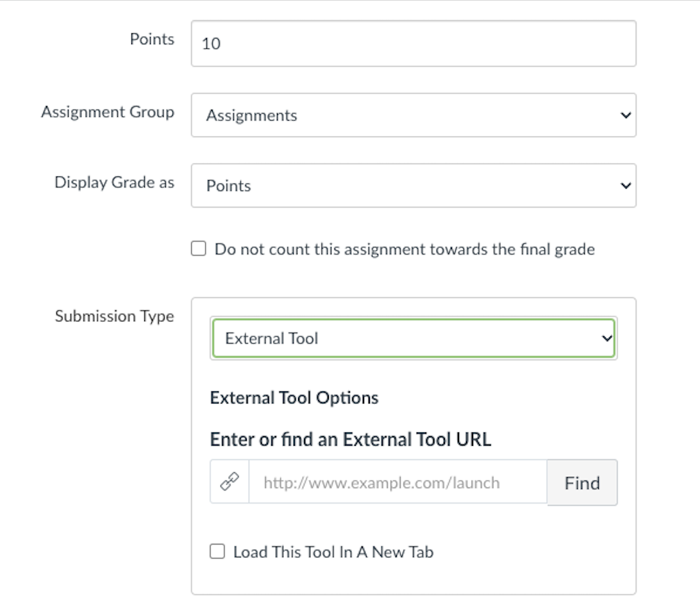Screen dimensions: 700x603
Task: Open the Assignment Group dropdown showing Assignments
Action: point(410,115)
